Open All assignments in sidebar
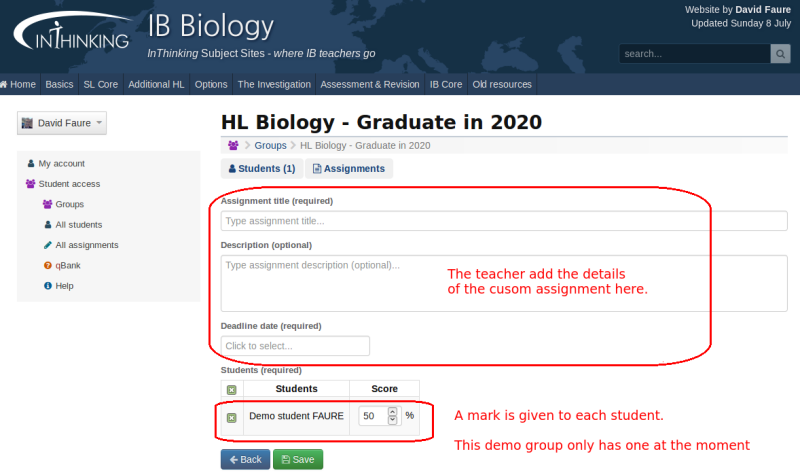This screenshot has height=475, width=800. click(x=86, y=245)
